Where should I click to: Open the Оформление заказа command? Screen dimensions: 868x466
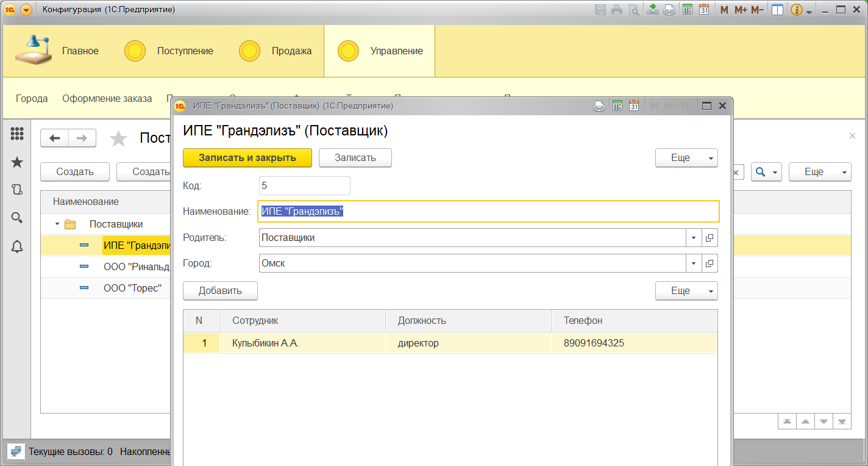pyautogui.click(x=107, y=98)
